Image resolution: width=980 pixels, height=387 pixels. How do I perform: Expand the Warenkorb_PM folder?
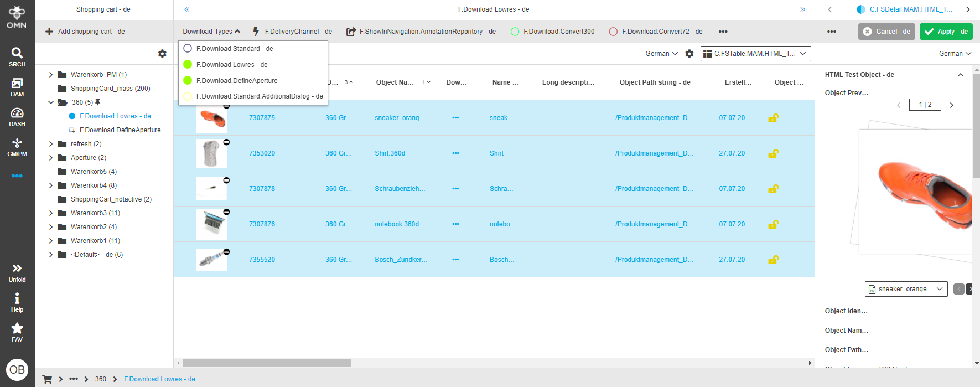(51, 75)
